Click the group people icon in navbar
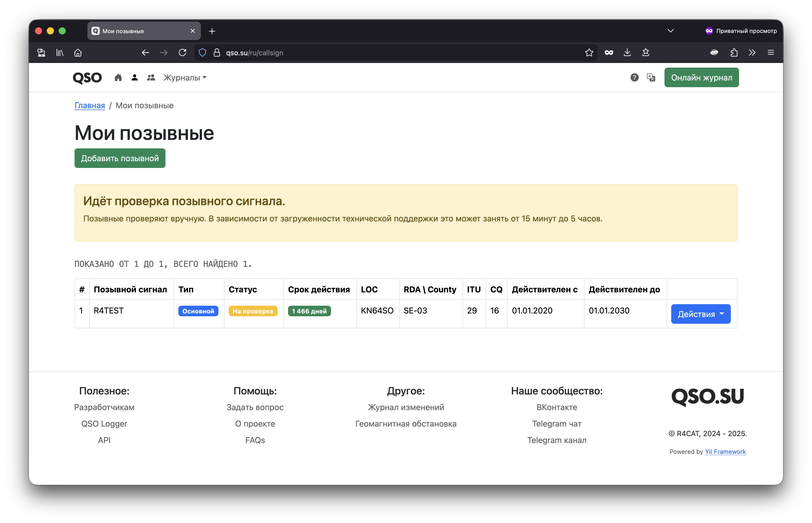812x523 pixels. click(151, 78)
